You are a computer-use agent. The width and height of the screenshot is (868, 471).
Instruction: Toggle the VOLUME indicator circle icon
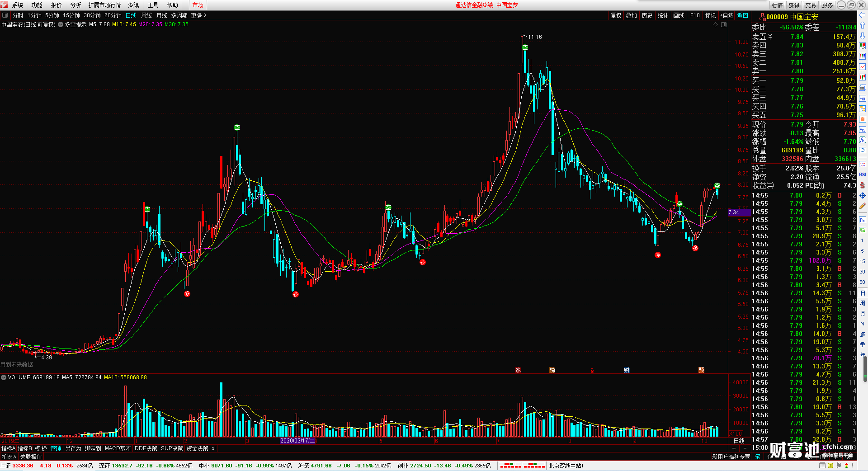pyautogui.click(x=4, y=377)
